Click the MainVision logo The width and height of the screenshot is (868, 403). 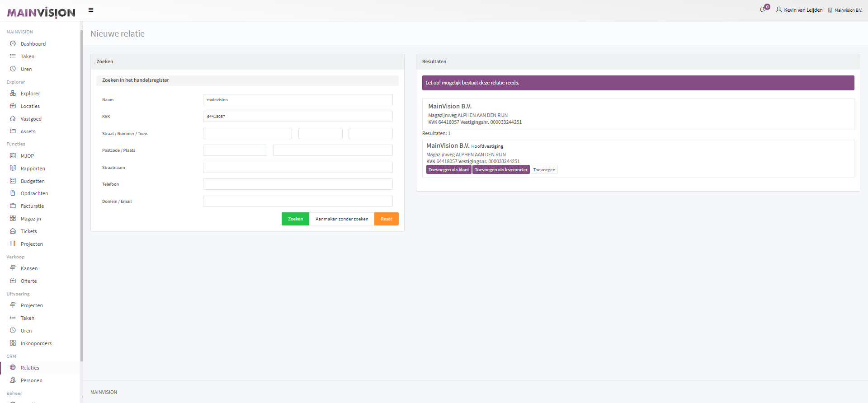[41, 12]
